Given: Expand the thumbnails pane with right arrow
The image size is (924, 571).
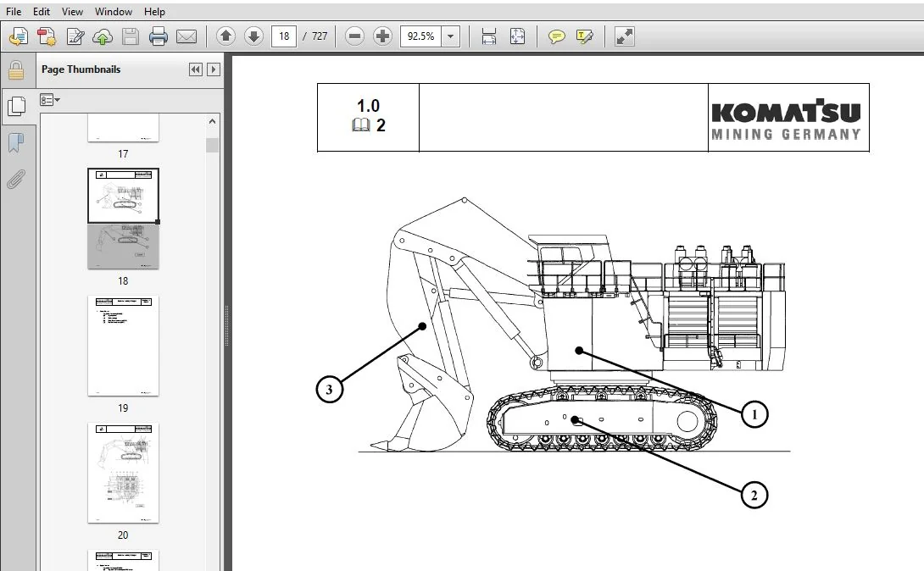Looking at the screenshot, I should (214, 69).
